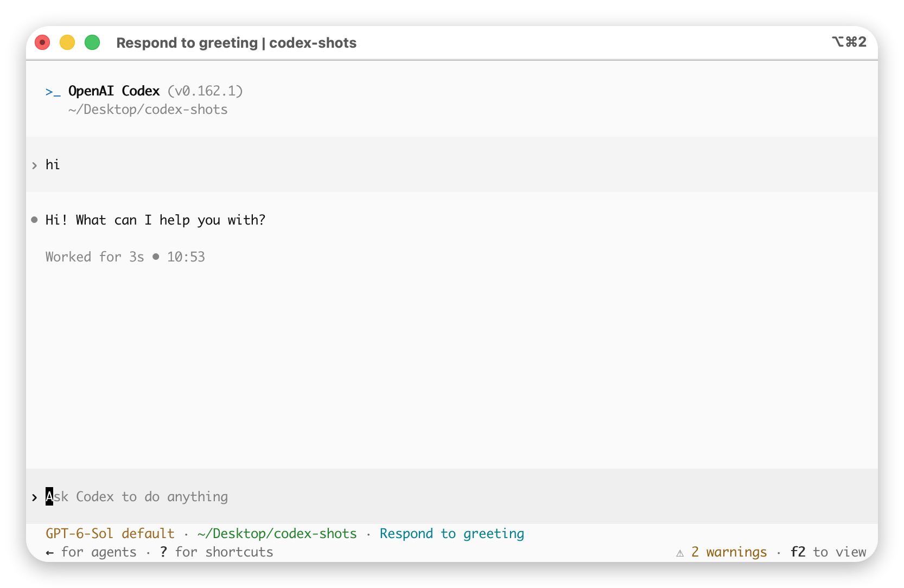Click the OpenAI Codex version header text
The height and width of the screenshot is (588, 904).
pos(155,91)
